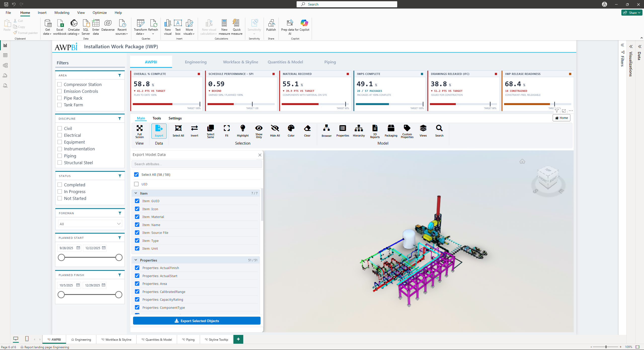Click the Search attributes input field
This screenshot has width=644, height=350.
pyautogui.click(x=197, y=164)
